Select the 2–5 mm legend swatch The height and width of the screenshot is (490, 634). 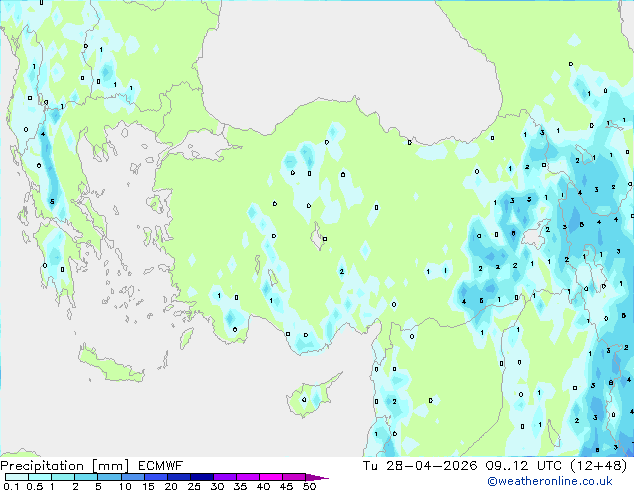tap(86, 477)
